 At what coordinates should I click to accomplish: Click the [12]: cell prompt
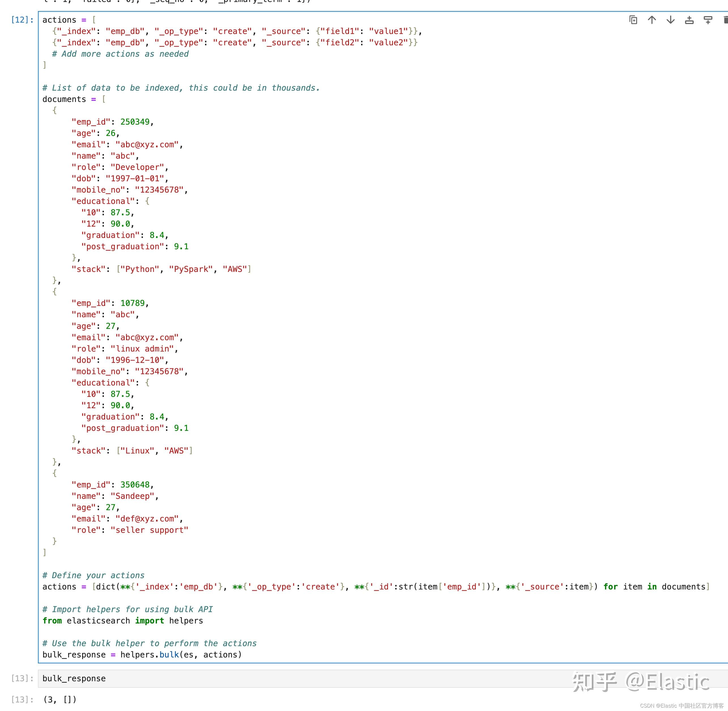tap(22, 20)
